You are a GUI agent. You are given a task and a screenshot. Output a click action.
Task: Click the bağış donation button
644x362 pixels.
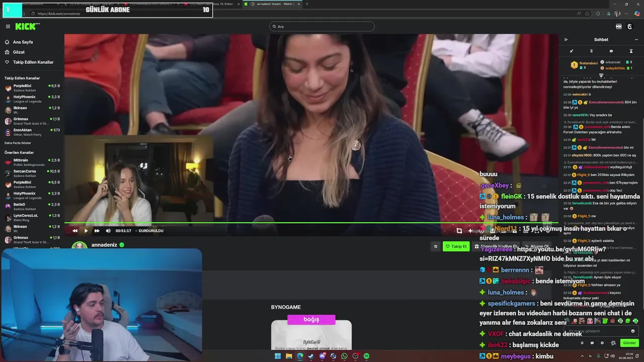pyautogui.click(x=311, y=320)
